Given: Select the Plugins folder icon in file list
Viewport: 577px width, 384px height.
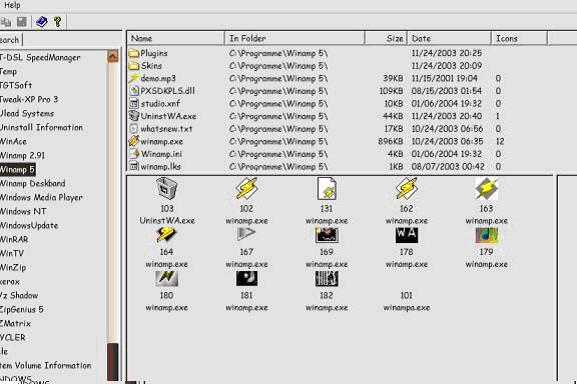Looking at the screenshot, I should click(134, 53).
